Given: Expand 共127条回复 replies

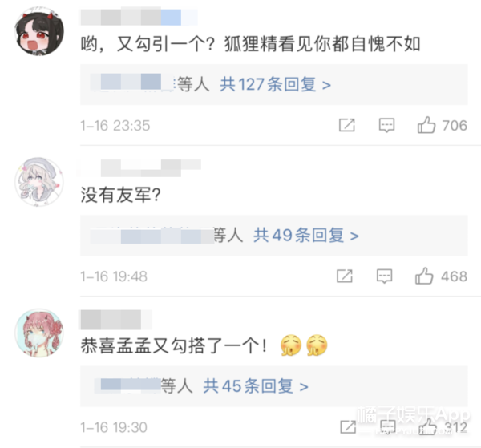Looking at the screenshot, I should click(x=275, y=84).
